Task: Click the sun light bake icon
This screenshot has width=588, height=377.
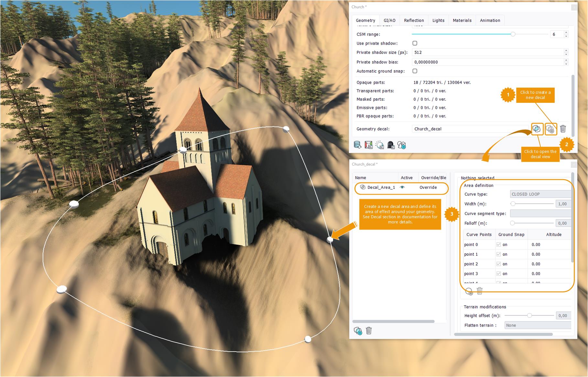Action: [380, 145]
